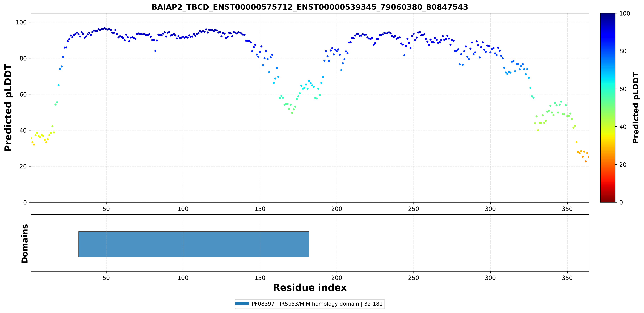Click the Predicted pLDDT colorbar gradient
Image resolution: width=644 pixels, height=313 pixels.
(608, 108)
